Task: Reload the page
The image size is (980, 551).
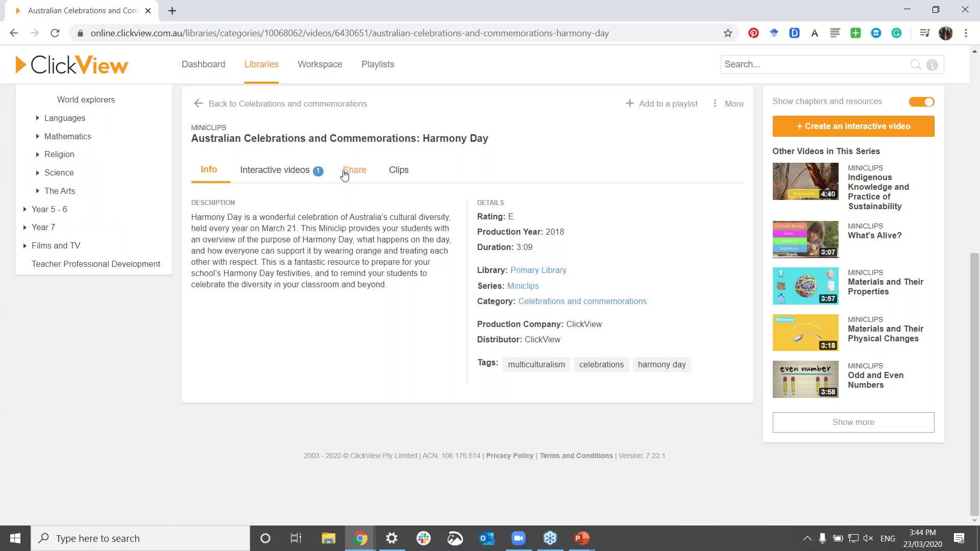Action: click(55, 33)
